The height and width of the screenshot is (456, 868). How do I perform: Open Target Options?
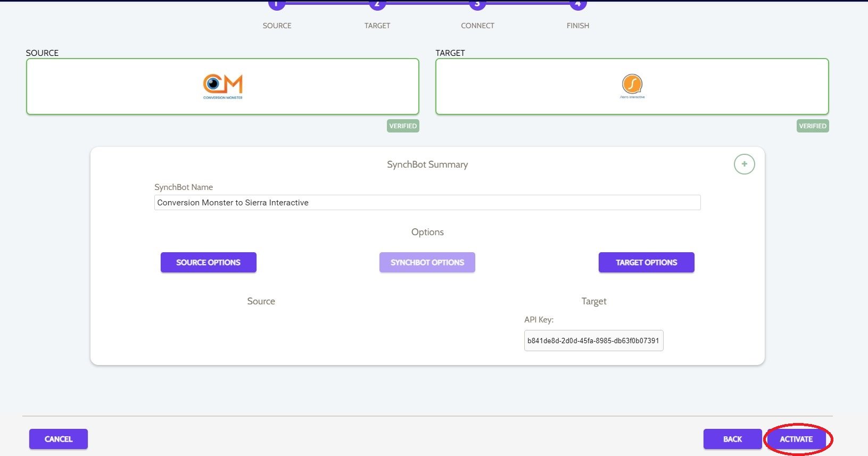(x=647, y=262)
